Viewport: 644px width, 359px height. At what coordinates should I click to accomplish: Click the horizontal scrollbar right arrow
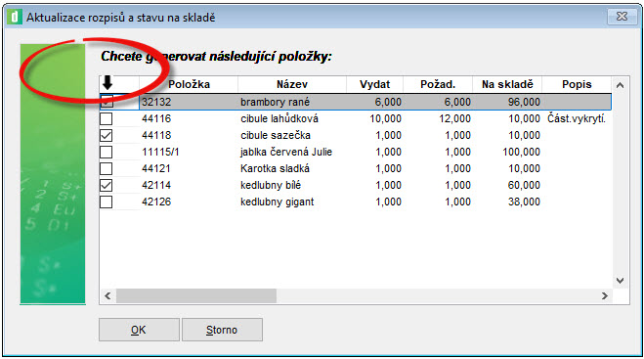[x=605, y=295]
